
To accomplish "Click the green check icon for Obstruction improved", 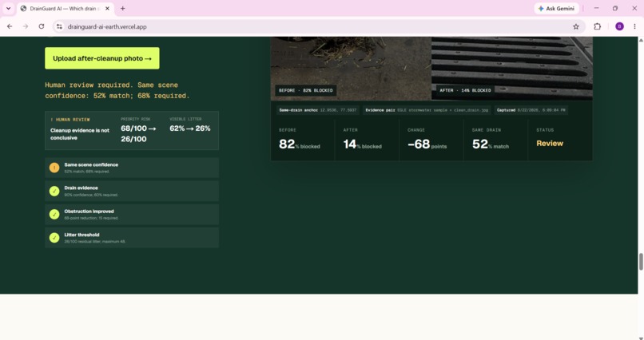I will pos(54,215).
